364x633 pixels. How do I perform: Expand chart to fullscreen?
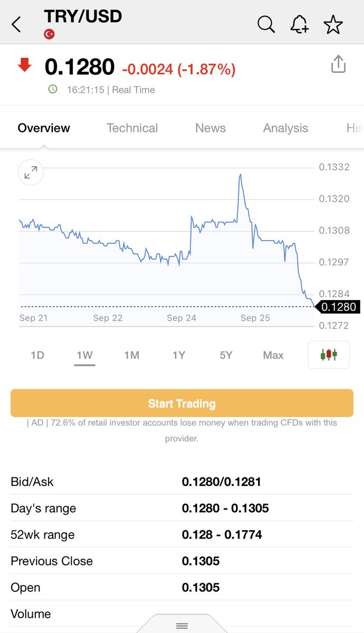(31, 172)
